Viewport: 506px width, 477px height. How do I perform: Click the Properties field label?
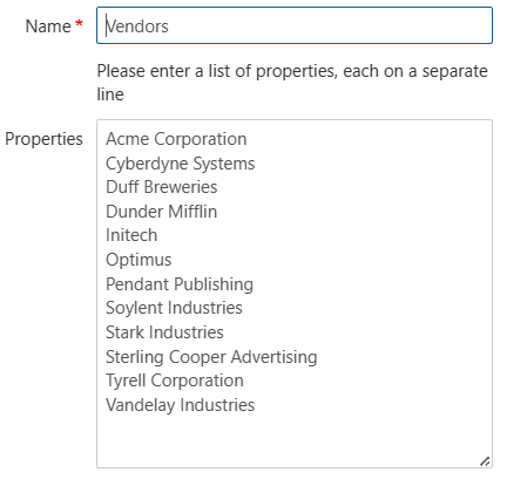pos(44,139)
